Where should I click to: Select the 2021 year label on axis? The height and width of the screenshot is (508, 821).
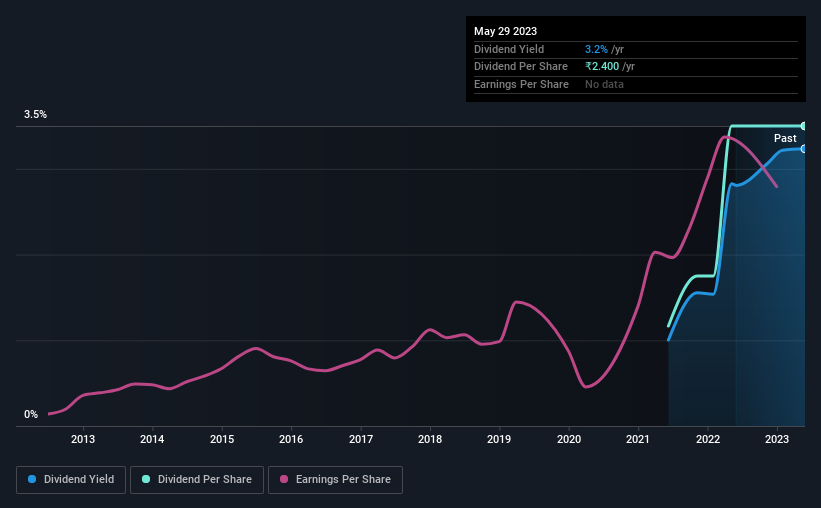click(x=639, y=439)
